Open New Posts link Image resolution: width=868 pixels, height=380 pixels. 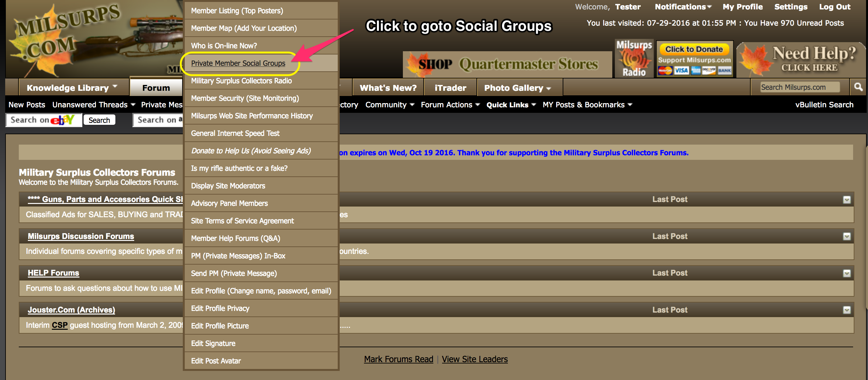point(27,104)
